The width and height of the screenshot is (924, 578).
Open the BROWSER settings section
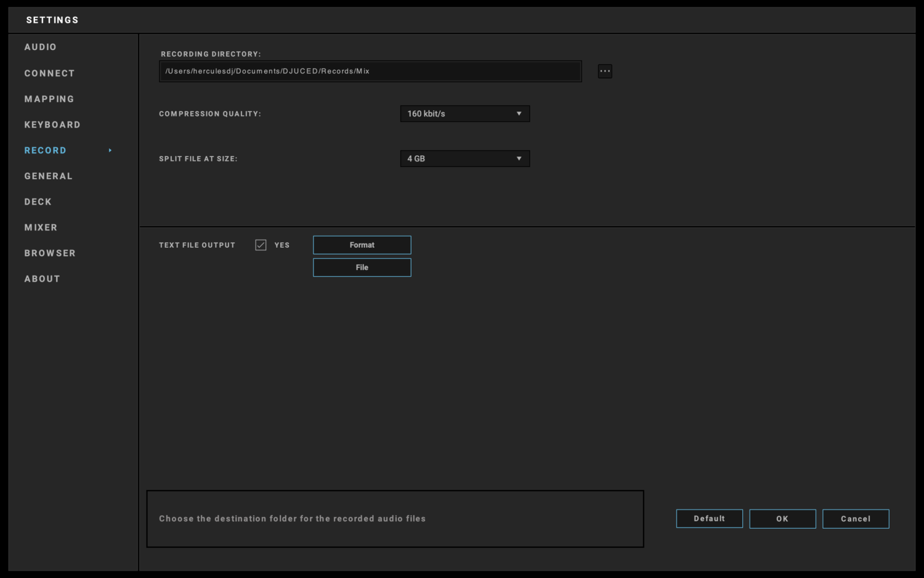tap(50, 253)
